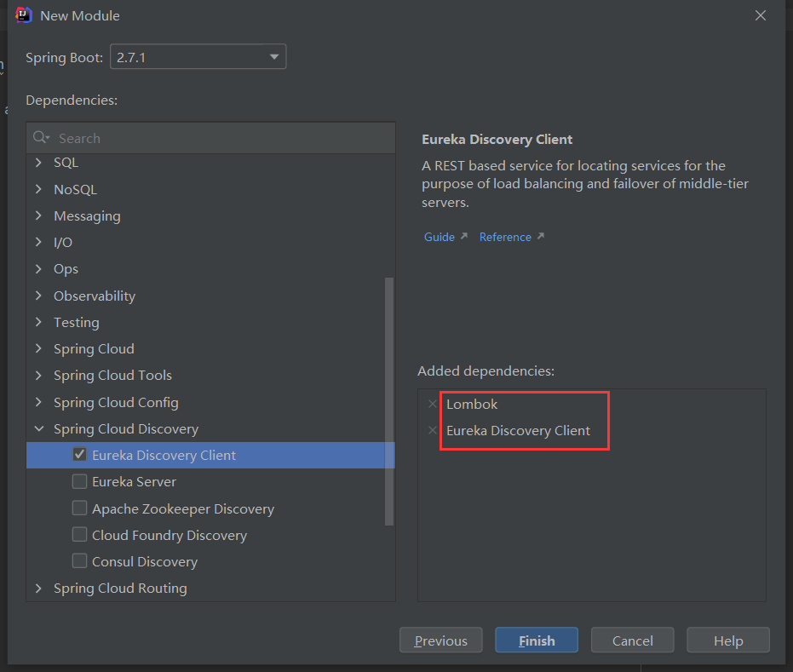
Task: Remove Lombok from added dependencies
Action: click(432, 405)
